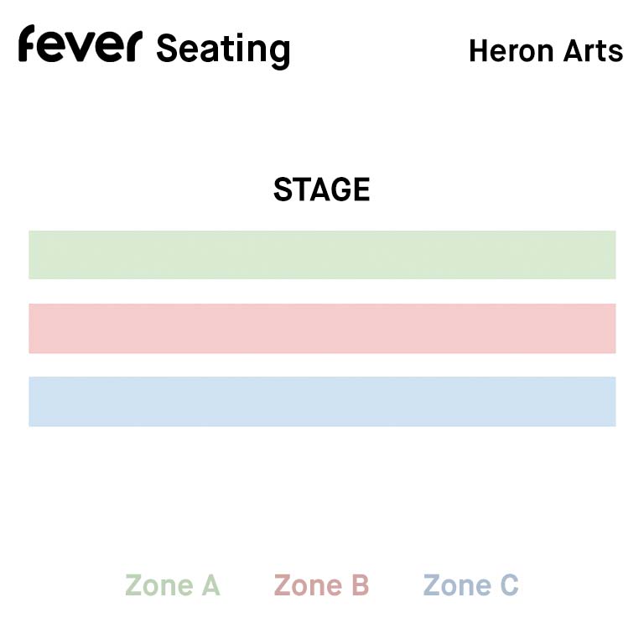The height and width of the screenshot is (644, 644).
Task: Select the pink Zone B seating band
Action: pyautogui.click(x=322, y=328)
